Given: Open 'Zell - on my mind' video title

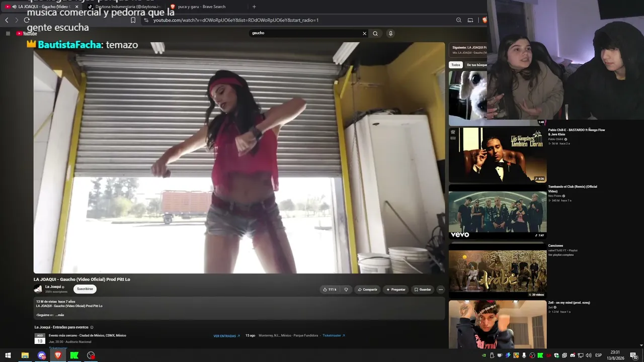Looking at the screenshot, I should click(x=569, y=303).
